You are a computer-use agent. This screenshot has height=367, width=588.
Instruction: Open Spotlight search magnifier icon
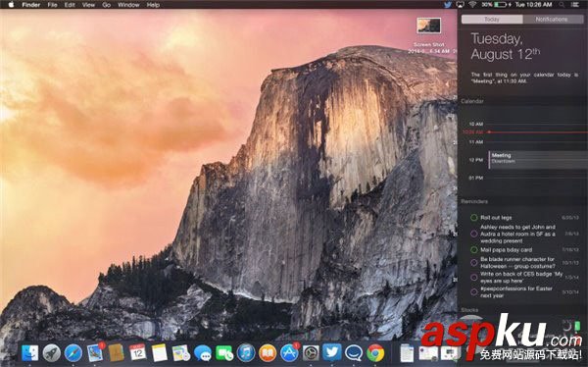click(562, 5)
